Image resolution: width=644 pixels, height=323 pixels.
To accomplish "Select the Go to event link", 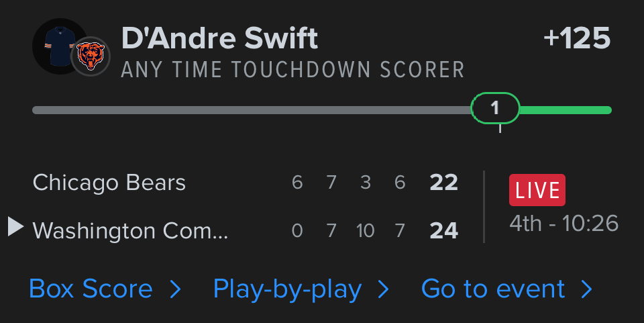I will coord(493,289).
